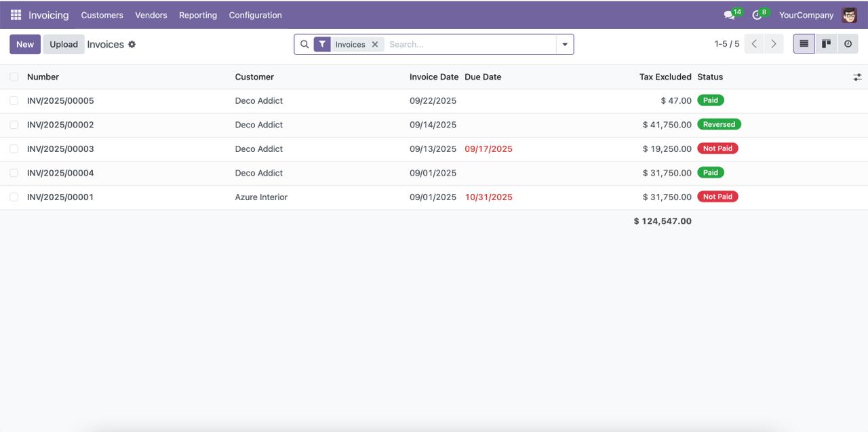The height and width of the screenshot is (432, 868).
Task: Open the messages chat icon with badge 14
Action: (x=730, y=15)
